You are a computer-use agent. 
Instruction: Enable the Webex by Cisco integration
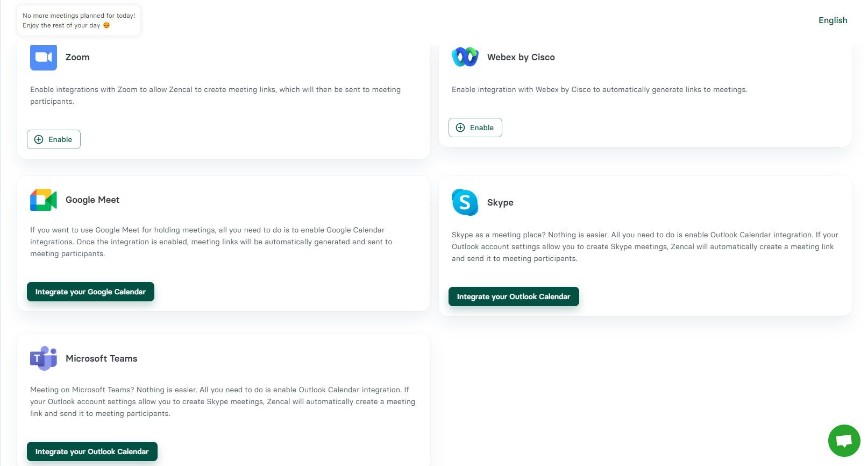tap(475, 128)
